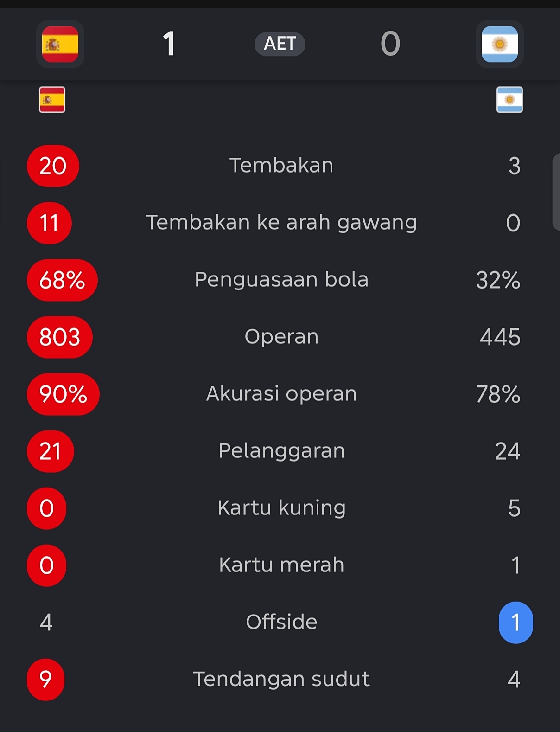Image resolution: width=560 pixels, height=732 pixels.
Task: Tap the red 9 corner kicks badge
Action: tap(45, 680)
